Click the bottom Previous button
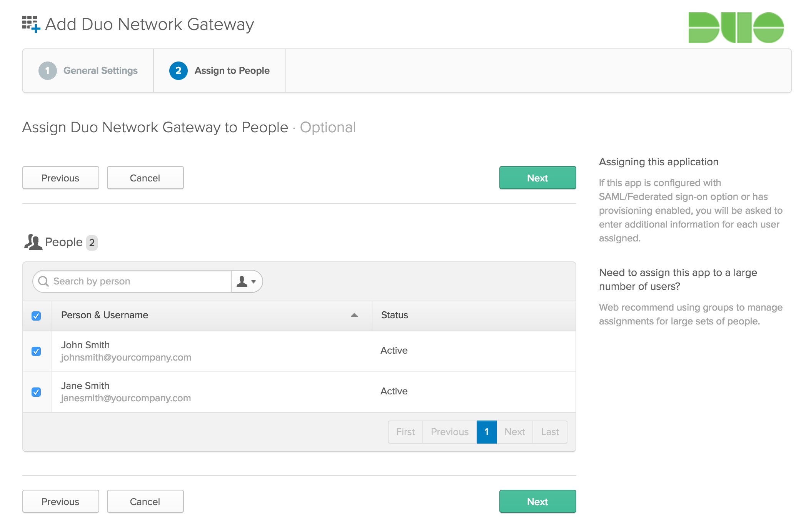The image size is (801, 532). [61, 501]
